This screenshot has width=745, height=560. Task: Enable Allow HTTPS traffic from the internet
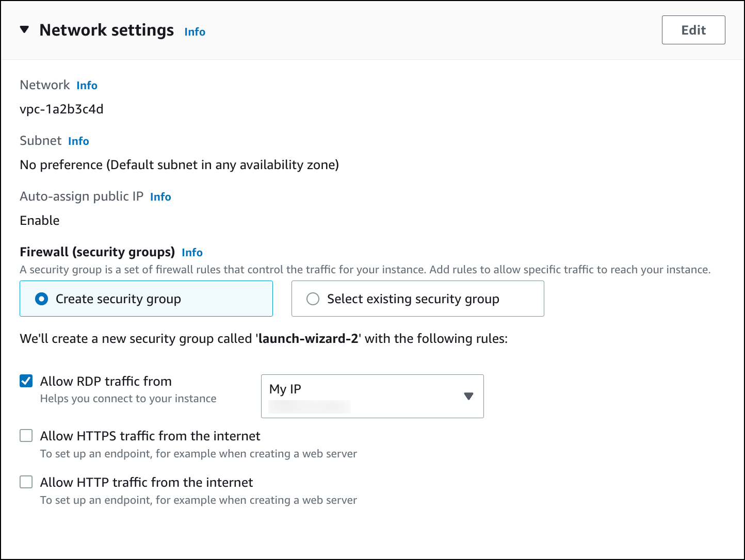(26, 435)
